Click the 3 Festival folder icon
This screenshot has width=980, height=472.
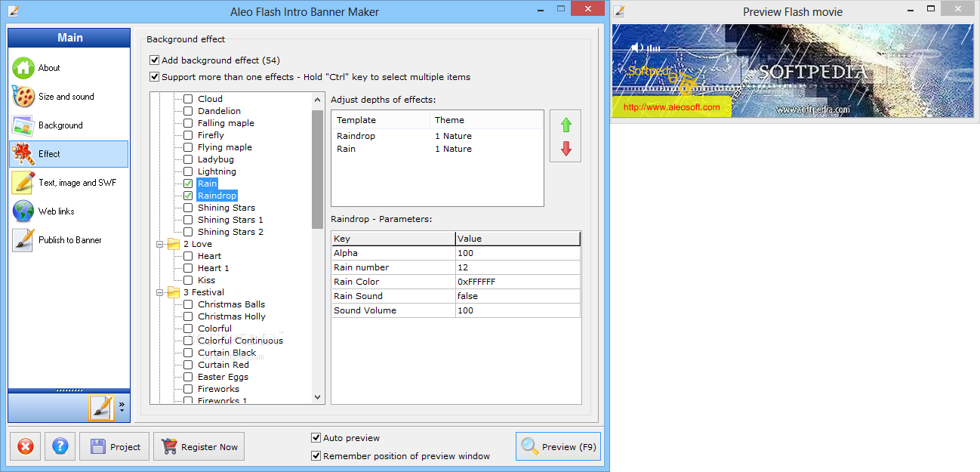[x=174, y=292]
